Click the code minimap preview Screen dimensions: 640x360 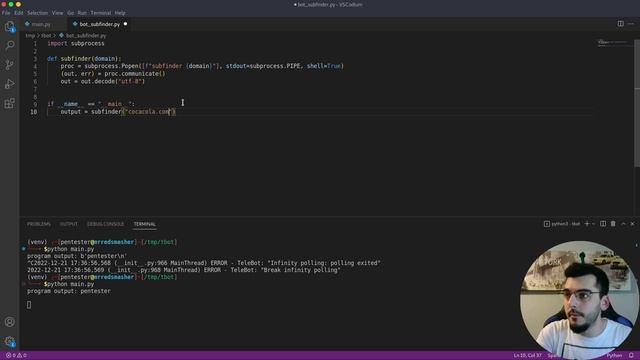coord(612,42)
